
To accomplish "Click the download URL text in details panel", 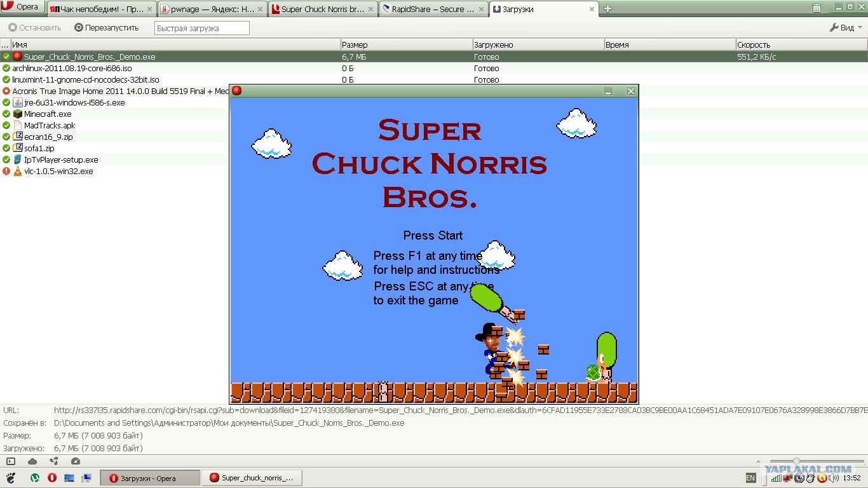I will [x=461, y=410].
